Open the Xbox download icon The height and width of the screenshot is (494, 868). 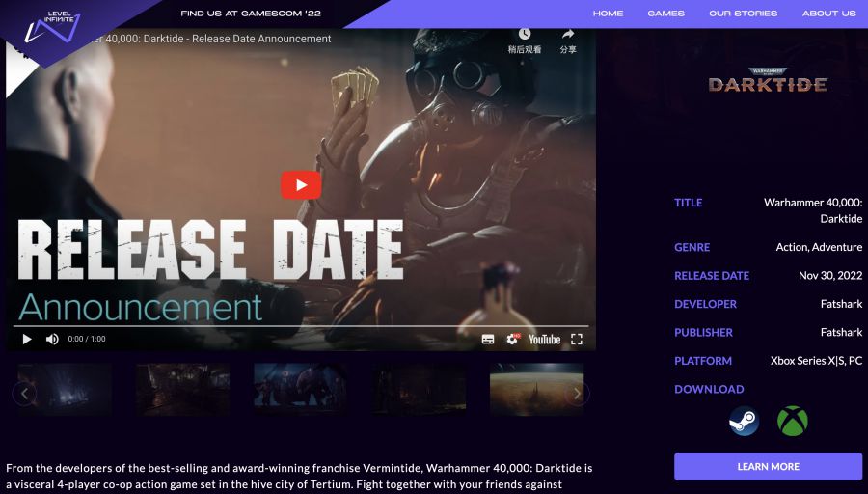click(x=792, y=421)
